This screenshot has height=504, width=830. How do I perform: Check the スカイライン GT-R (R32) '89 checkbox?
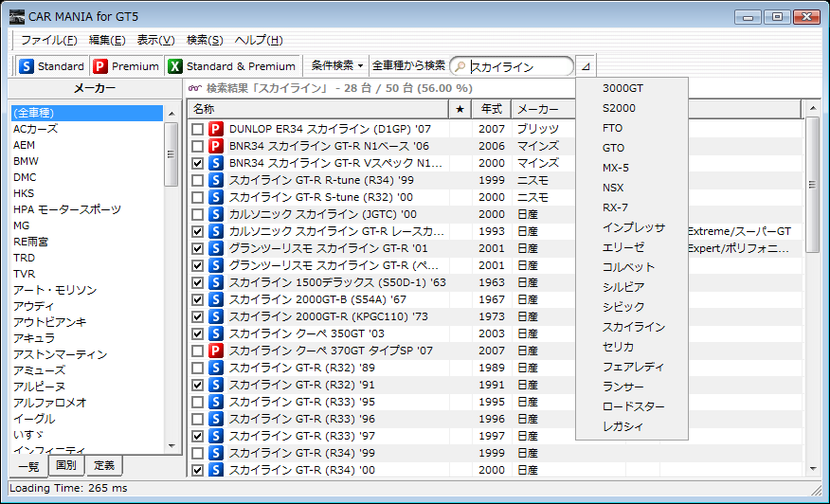[x=197, y=368]
